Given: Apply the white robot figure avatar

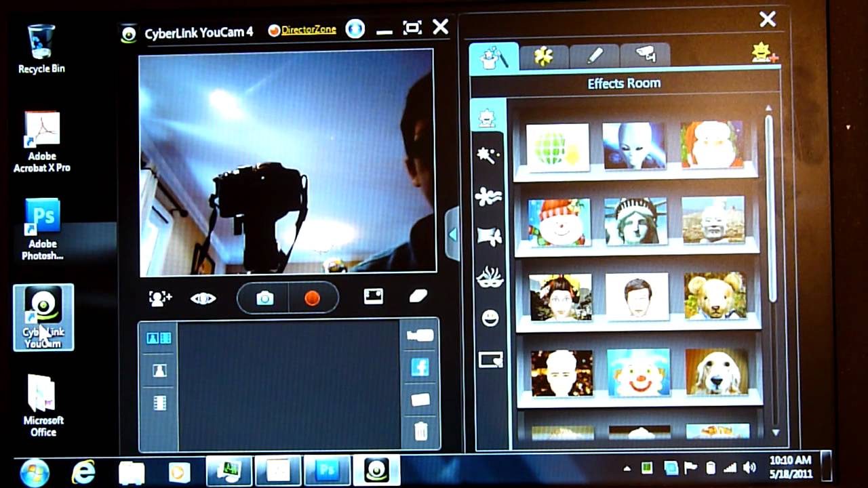Looking at the screenshot, I should 713,220.
